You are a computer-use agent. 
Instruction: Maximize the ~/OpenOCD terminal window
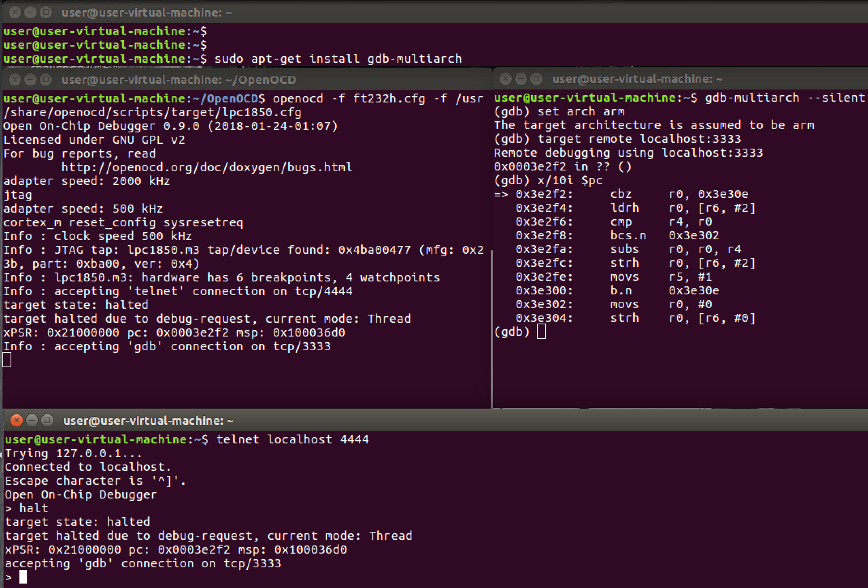[46, 79]
